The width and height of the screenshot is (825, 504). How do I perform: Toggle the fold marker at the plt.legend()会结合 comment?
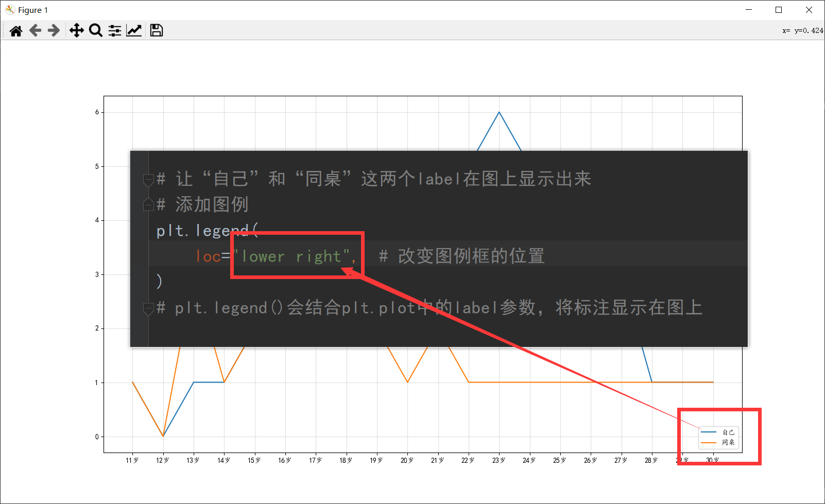click(148, 309)
